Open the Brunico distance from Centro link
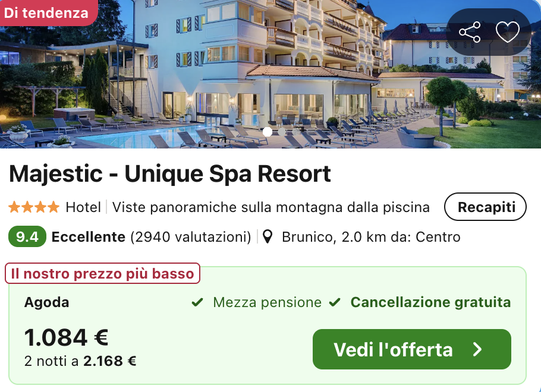The width and height of the screenshot is (541, 392). click(x=371, y=237)
